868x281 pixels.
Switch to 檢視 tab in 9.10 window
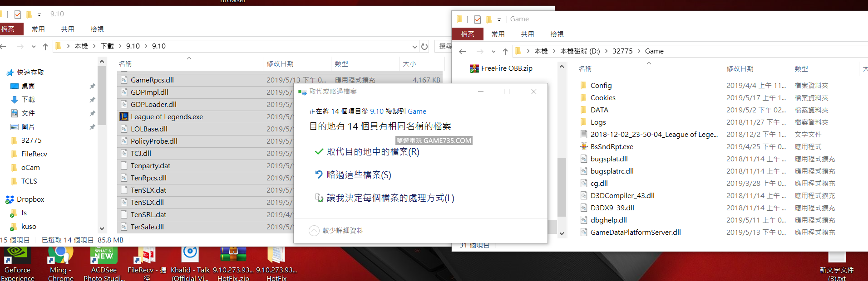coord(97,29)
